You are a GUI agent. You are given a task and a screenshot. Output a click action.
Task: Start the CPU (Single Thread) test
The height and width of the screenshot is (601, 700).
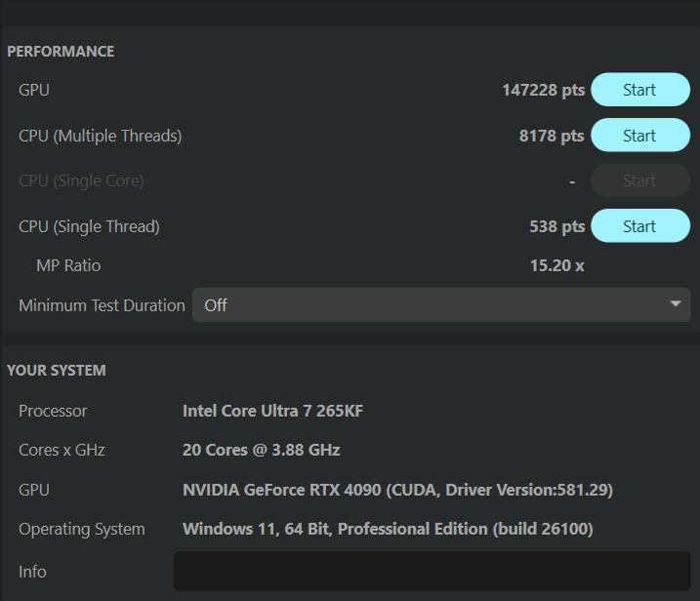(640, 226)
